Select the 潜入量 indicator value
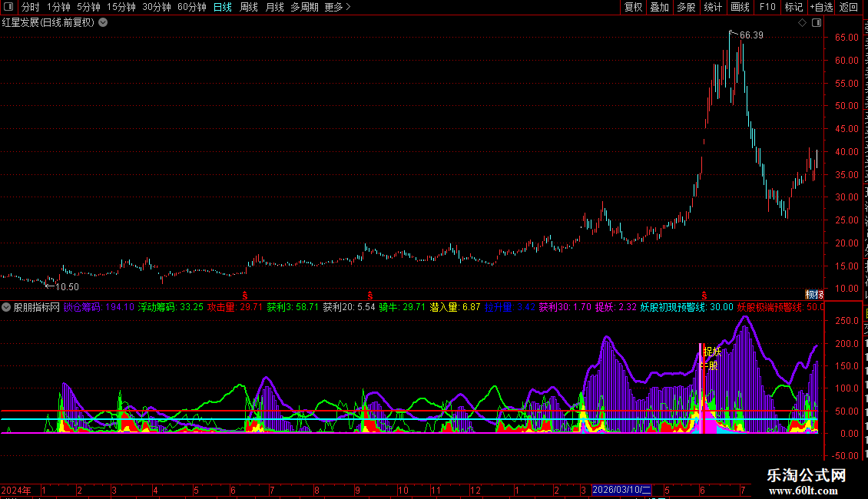This screenshot has height=499, width=868. tap(455, 307)
